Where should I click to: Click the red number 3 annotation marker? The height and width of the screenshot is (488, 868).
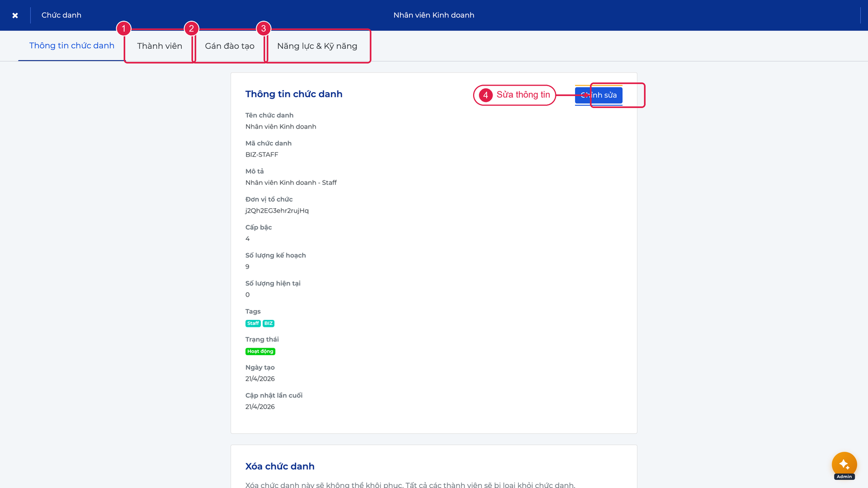[264, 29]
